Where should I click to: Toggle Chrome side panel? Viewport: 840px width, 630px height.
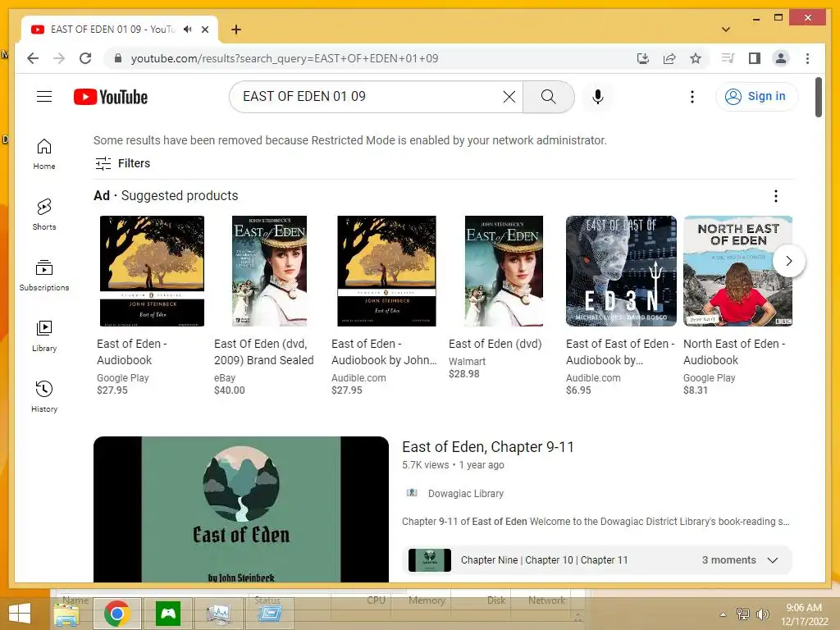point(755,58)
